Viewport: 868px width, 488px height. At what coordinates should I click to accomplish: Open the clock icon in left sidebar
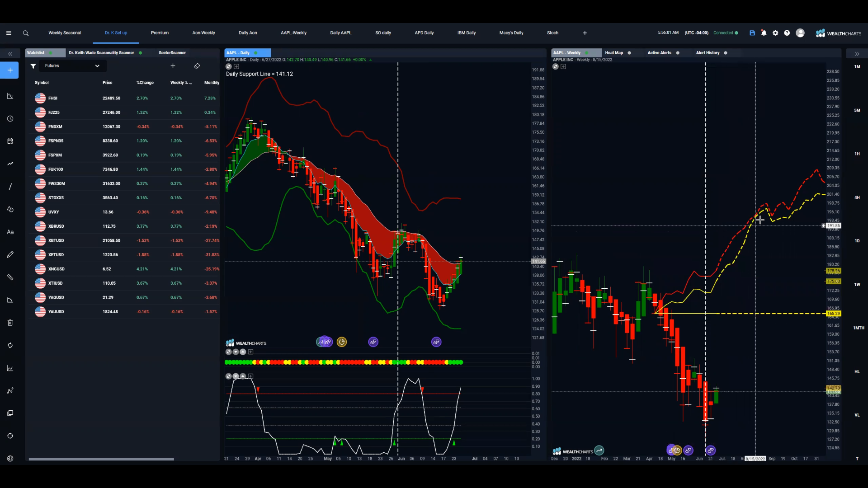pos(10,118)
